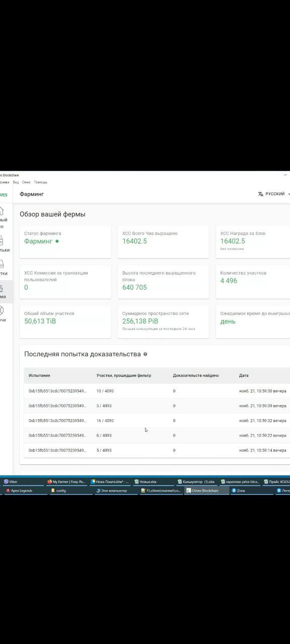Click the network space value 256,138 PiB
This screenshot has width=290, height=644.
(140, 321)
